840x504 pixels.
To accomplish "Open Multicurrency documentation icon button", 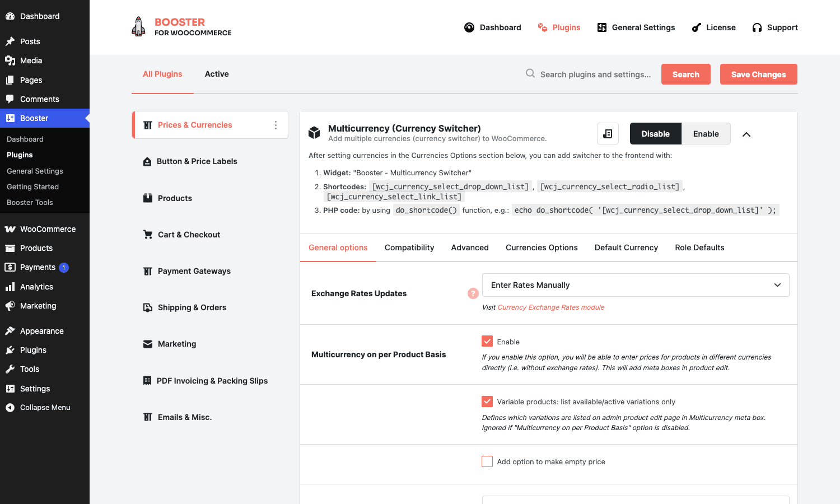I will (x=608, y=134).
